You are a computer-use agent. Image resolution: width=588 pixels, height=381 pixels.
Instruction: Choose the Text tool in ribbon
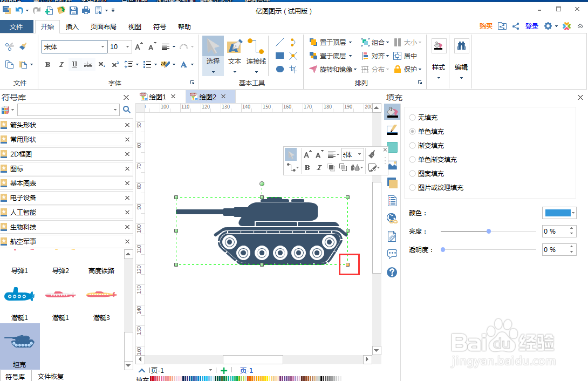tap(235, 55)
